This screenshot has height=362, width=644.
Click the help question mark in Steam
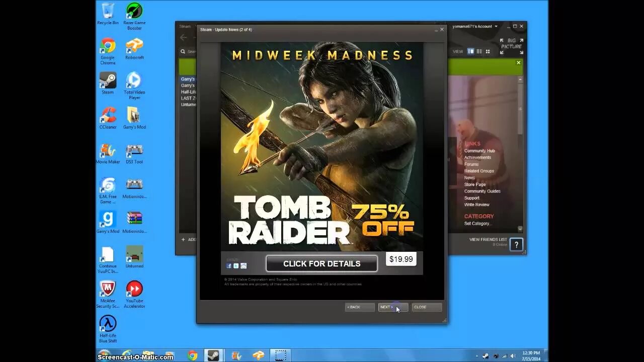[516, 245]
